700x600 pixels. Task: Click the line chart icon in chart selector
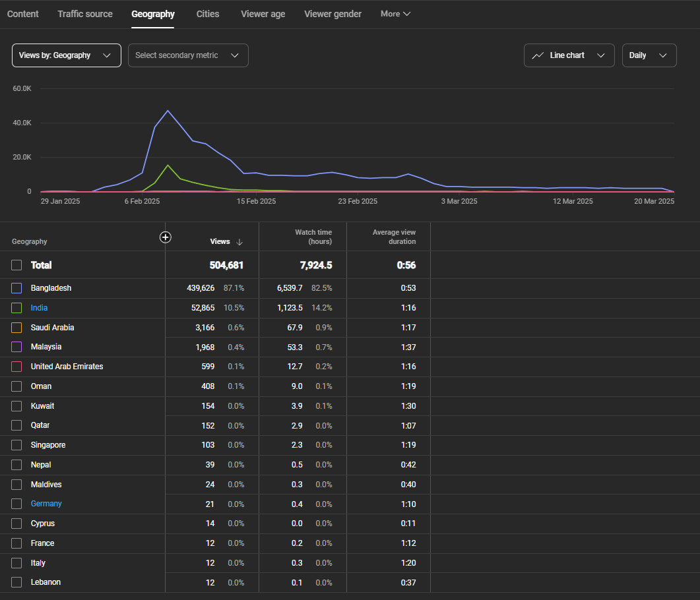(x=538, y=55)
